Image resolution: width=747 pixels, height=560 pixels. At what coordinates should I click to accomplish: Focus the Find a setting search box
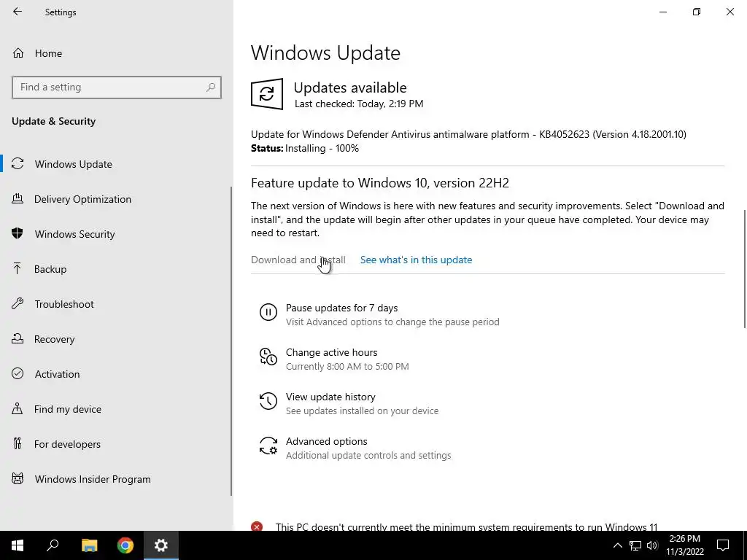pos(117,87)
